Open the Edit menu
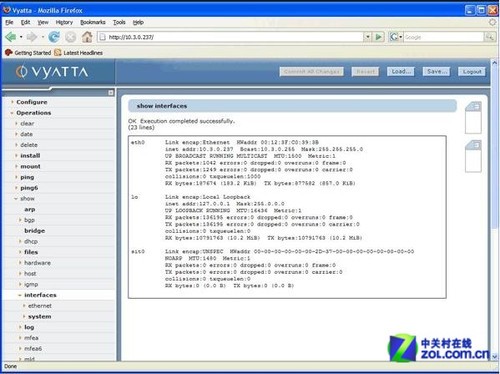Screen dimensions: 500x374 [x=25, y=22]
